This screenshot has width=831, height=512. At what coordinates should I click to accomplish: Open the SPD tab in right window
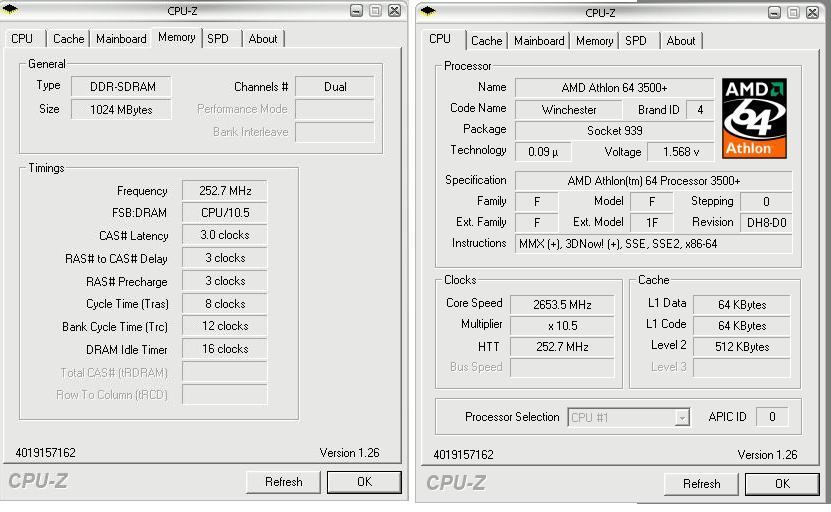click(635, 41)
